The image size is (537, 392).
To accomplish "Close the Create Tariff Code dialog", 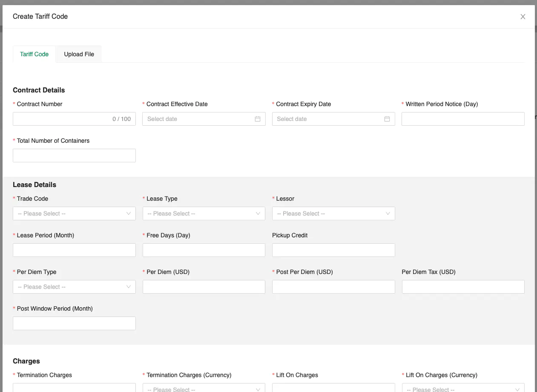I will point(523,17).
